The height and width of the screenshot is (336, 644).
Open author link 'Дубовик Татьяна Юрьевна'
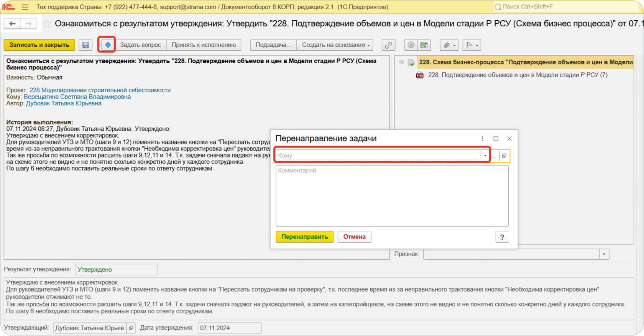click(64, 103)
